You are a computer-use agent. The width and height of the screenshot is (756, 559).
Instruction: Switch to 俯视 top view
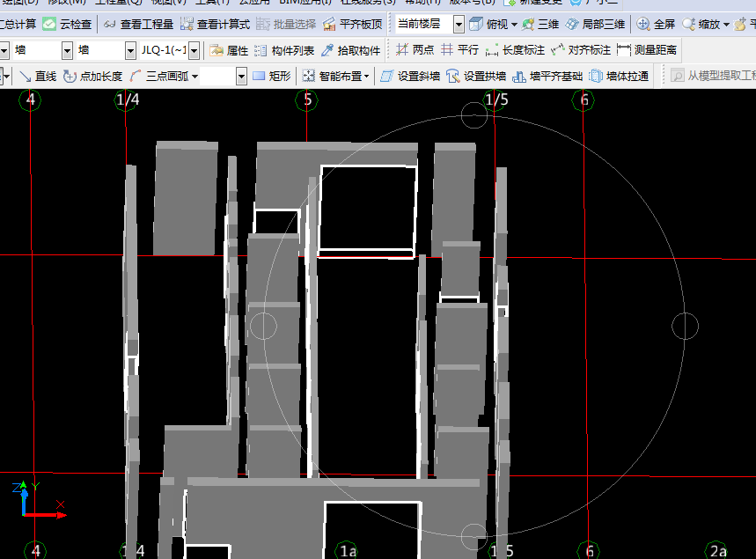pos(489,24)
